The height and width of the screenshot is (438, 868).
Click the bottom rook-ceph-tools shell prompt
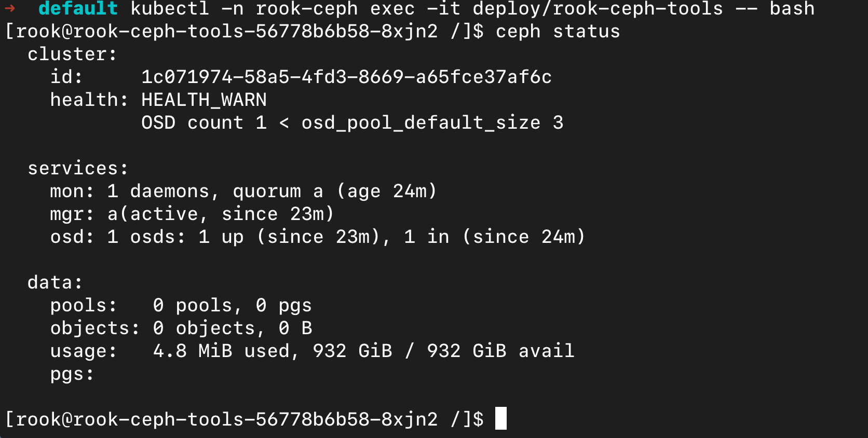[244, 419]
